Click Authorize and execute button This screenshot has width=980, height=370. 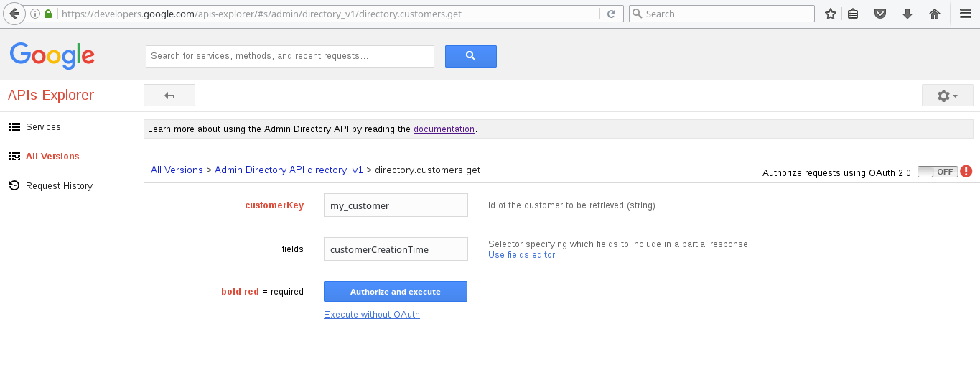click(x=396, y=291)
